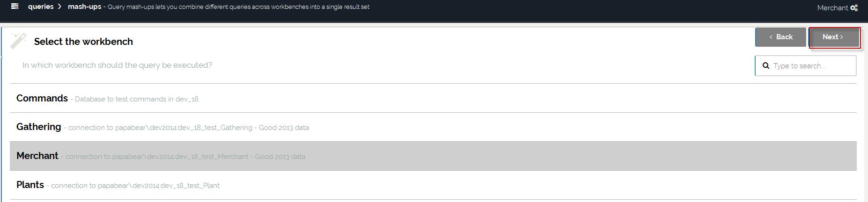This screenshot has height=202, width=868.
Task: Click the Select the workbench heading
Action: coord(83,42)
